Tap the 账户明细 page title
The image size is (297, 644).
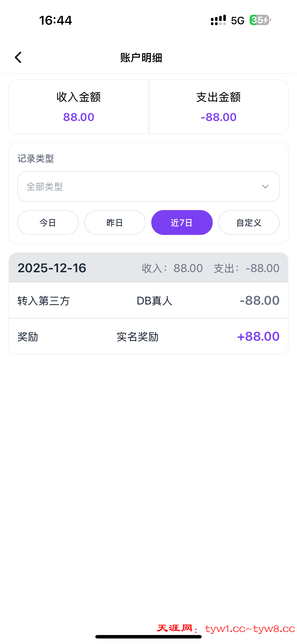(141, 58)
